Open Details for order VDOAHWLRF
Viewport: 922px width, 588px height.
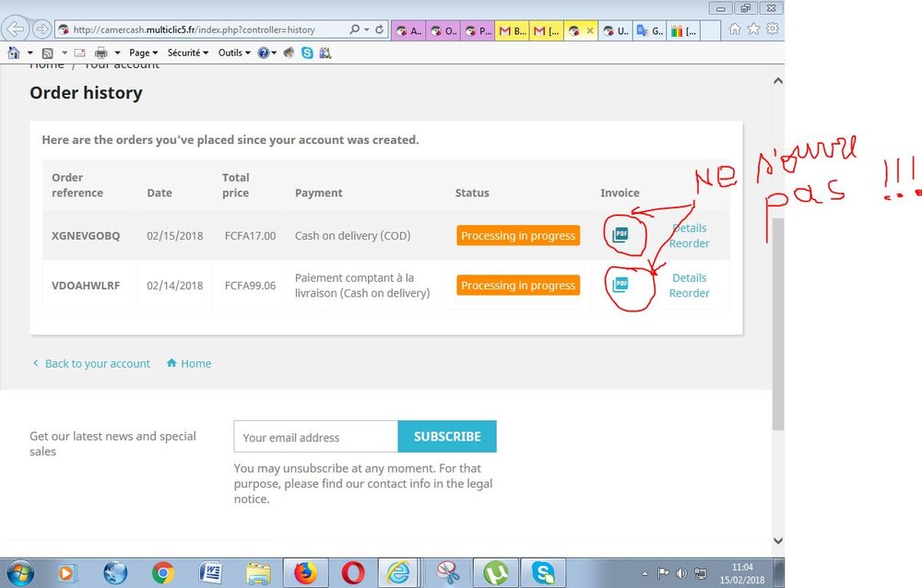(x=689, y=277)
